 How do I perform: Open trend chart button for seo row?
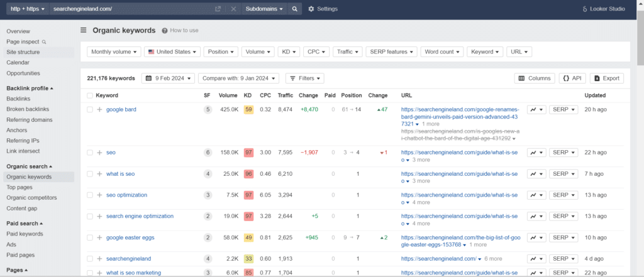point(536,152)
